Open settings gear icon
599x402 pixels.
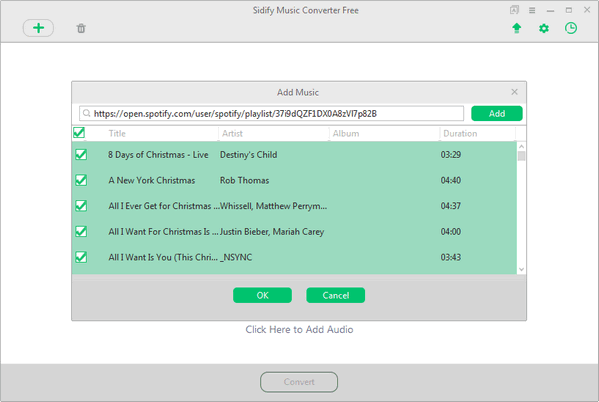point(544,28)
